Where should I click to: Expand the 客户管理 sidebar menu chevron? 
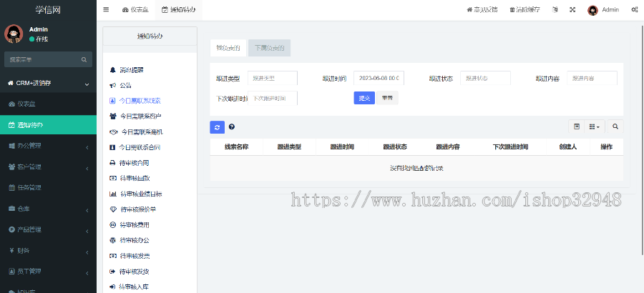[x=87, y=167]
